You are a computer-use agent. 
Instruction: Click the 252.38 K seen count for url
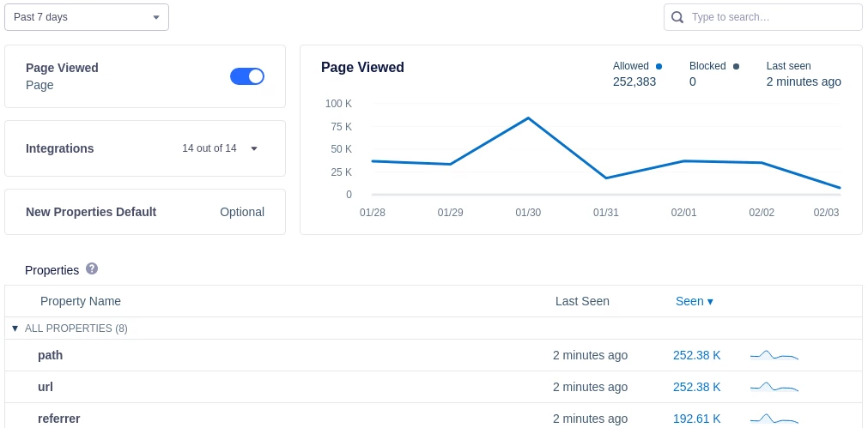697,387
